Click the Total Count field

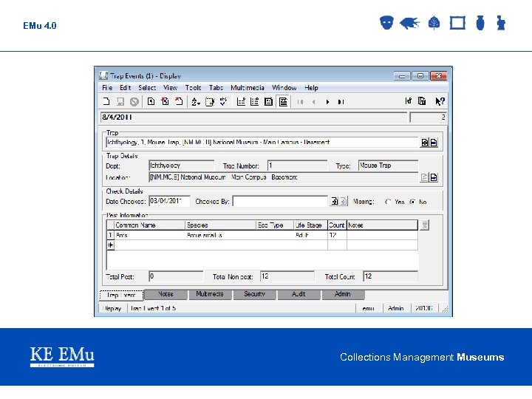[x=390, y=276]
